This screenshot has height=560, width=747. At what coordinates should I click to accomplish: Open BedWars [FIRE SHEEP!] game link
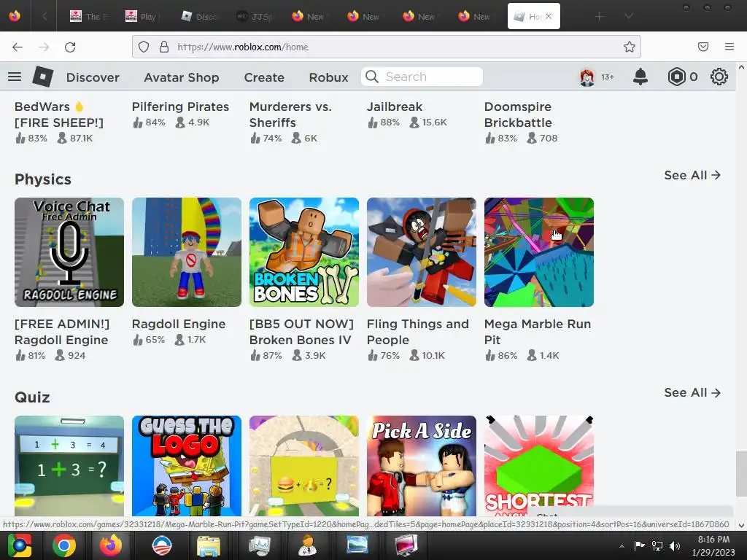(x=59, y=114)
